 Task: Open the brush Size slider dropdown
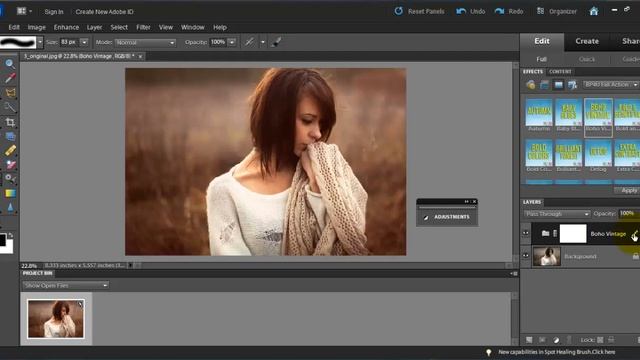84,42
